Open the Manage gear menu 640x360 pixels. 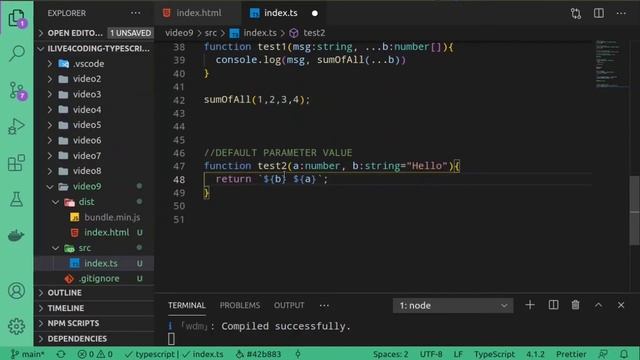click(x=16, y=326)
